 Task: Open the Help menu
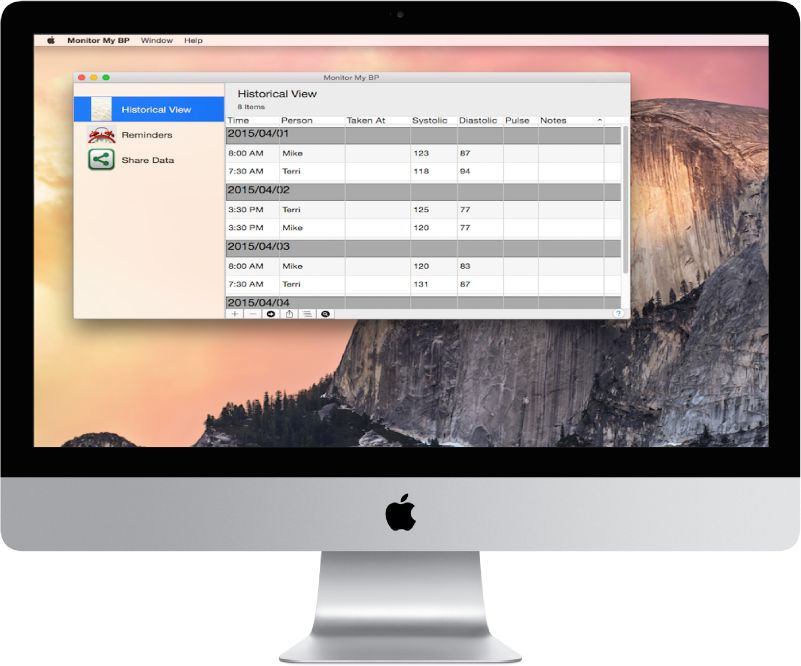tap(193, 40)
